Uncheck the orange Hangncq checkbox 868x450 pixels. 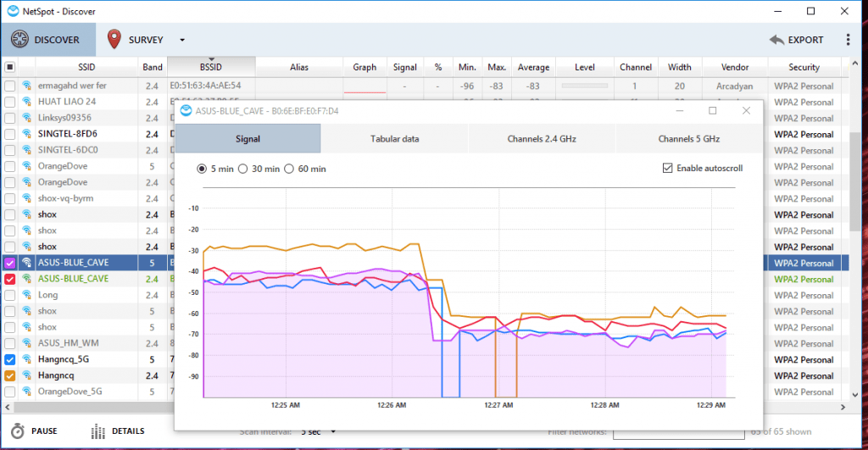[x=9, y=375]
